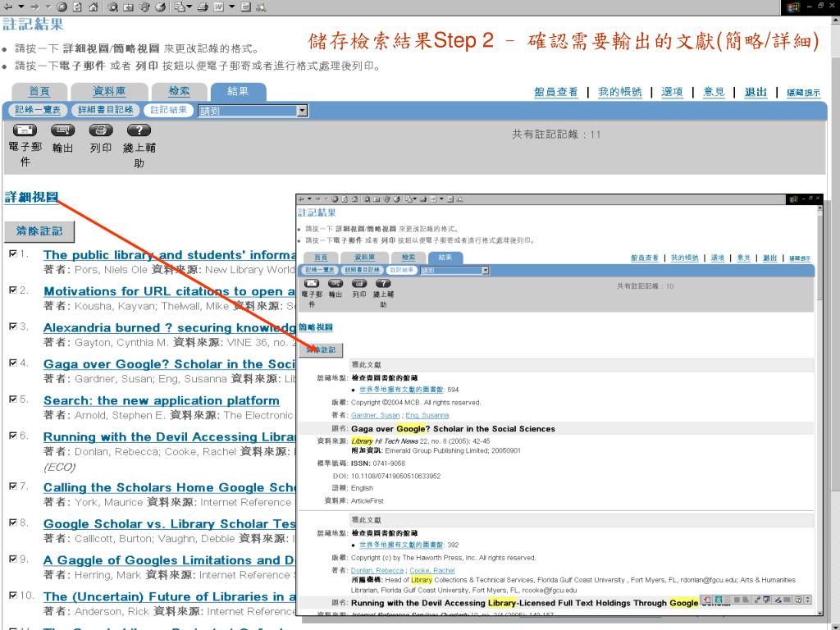Uncheck record 3 'Alexandria burned?' checkbox
Viewport: 840px width, 630px height.
13,326
